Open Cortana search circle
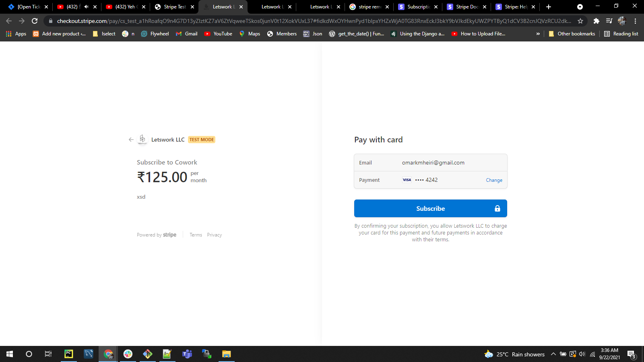Image resolution: width=644 pixels, height=362 pixels. [29, 354]
